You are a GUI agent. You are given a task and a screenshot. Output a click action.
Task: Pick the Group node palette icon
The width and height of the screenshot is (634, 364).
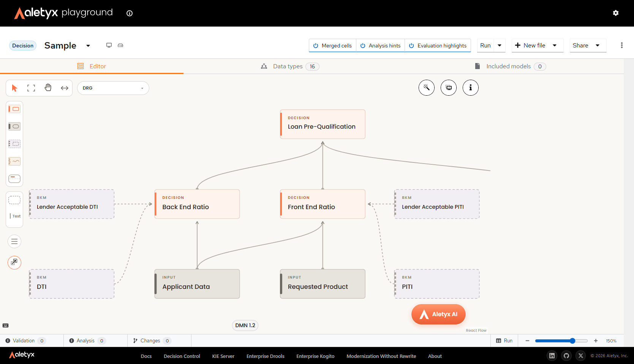pos(14,200)
